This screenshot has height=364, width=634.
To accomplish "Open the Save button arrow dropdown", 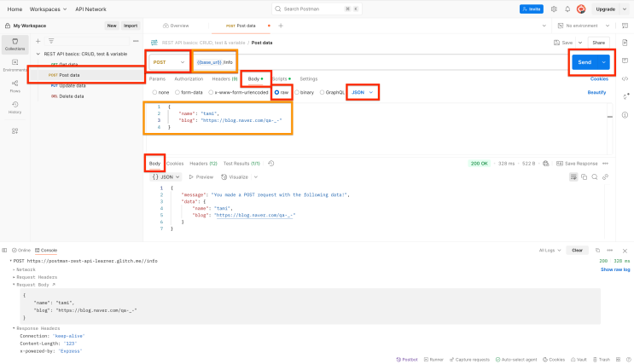I will [x=580, y=43].
